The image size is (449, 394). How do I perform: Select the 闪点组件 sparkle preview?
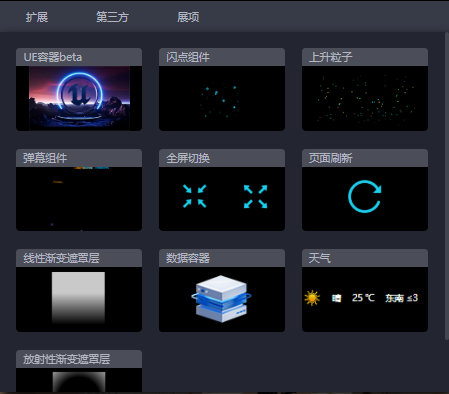click(x=222, y=98)
